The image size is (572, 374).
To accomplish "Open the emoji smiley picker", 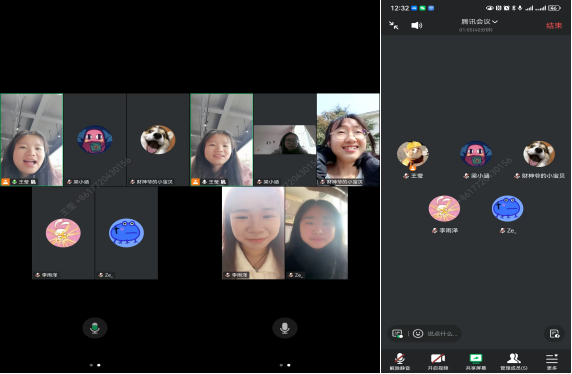I will point(418,333).
